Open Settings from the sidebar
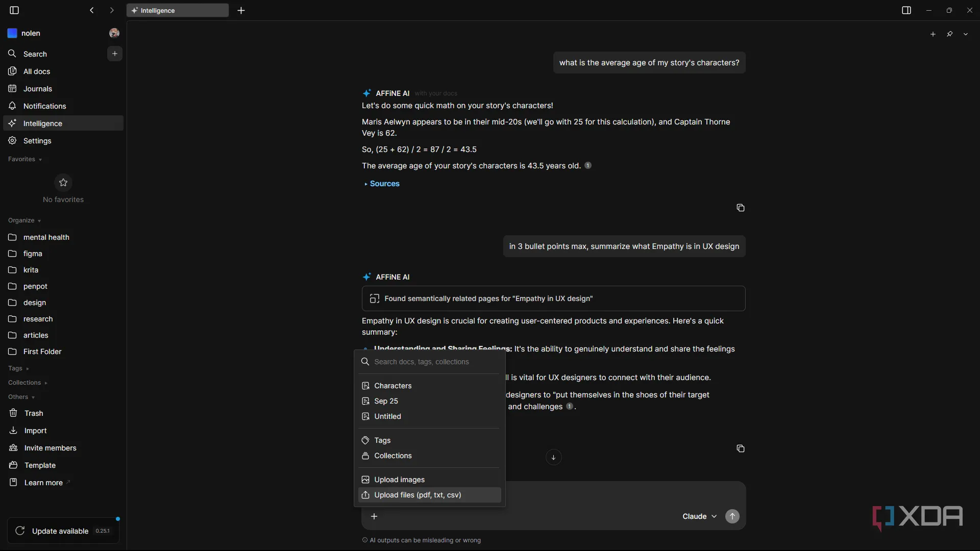Image resolution: width=980 pixels, height=551 pixels. click(x=37, y=140)
